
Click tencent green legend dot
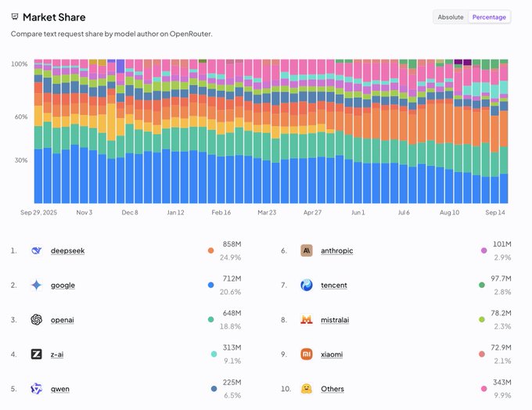481,285
